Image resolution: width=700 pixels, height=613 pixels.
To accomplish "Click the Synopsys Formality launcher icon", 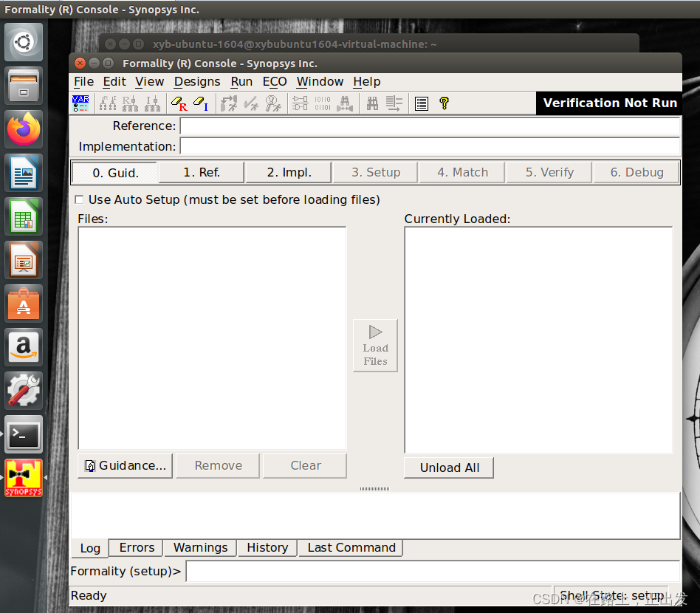I will pyautogui.click(x=24, y=478).
